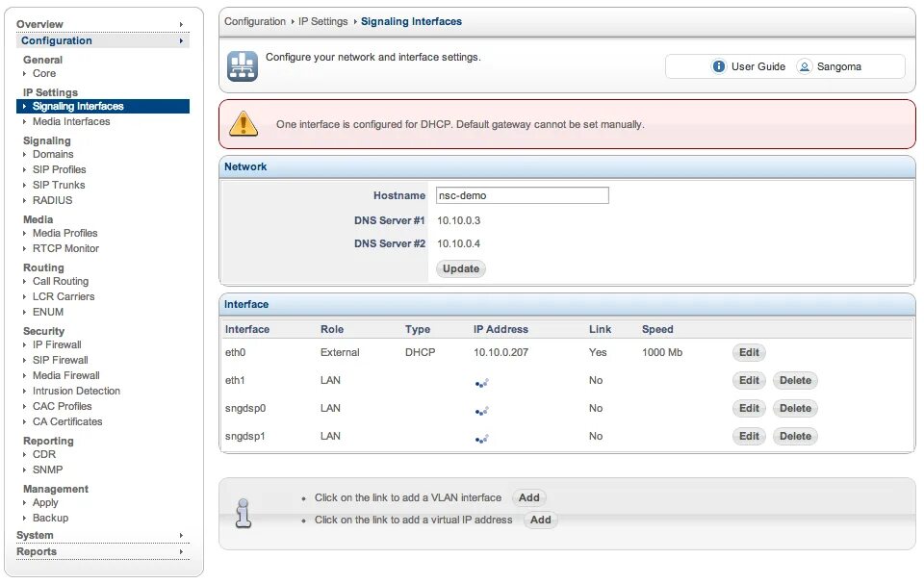This screenshot has width=924, height=584.
Task: Click the User Guide info icon
Action: [x=718, y=66]
